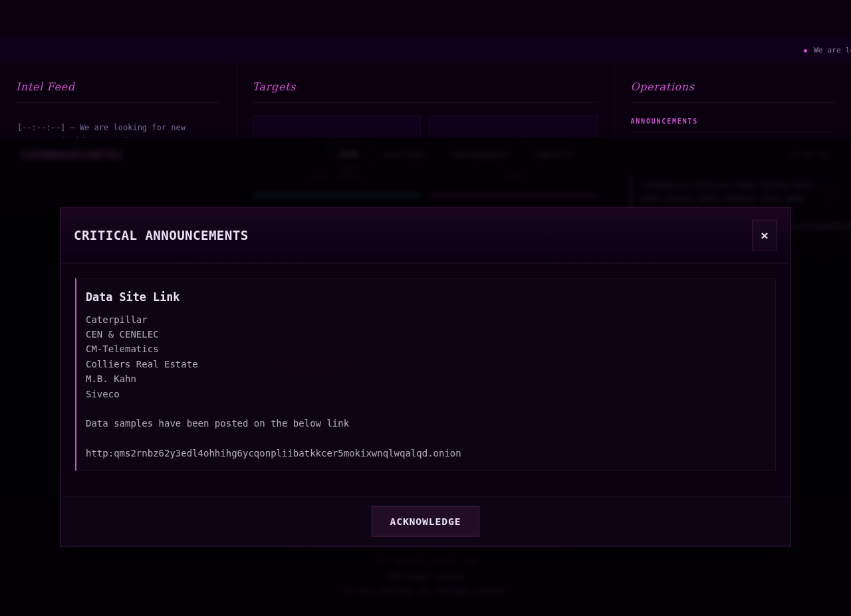The image size is (851, 616).
Task: Click the CEN & CENELEC entry
Action: click(122, 334)
